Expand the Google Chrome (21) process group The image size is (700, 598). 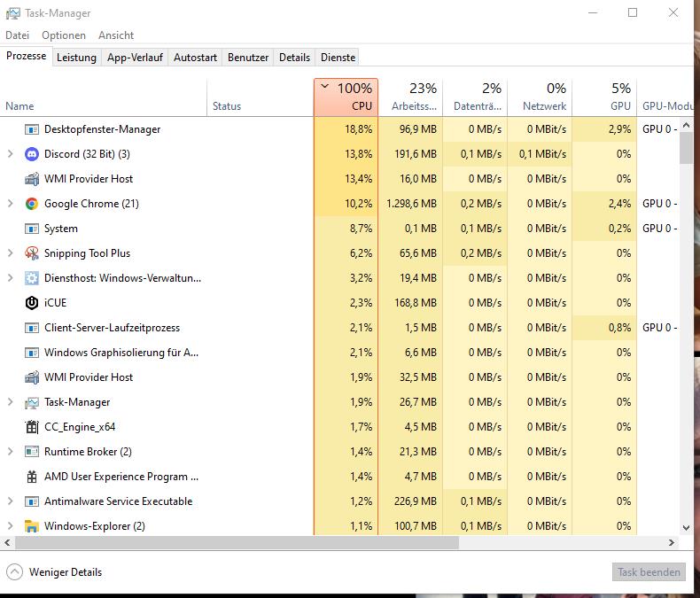[x=11, y=204]
